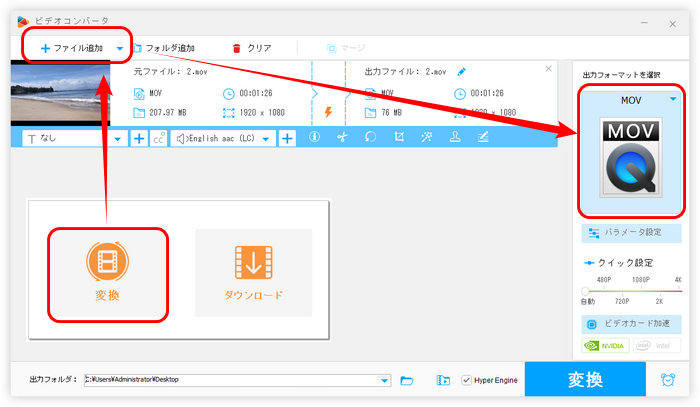700x407 pixels.
Task: Open the beach video thumbnail
Action: tap(60, 93)
